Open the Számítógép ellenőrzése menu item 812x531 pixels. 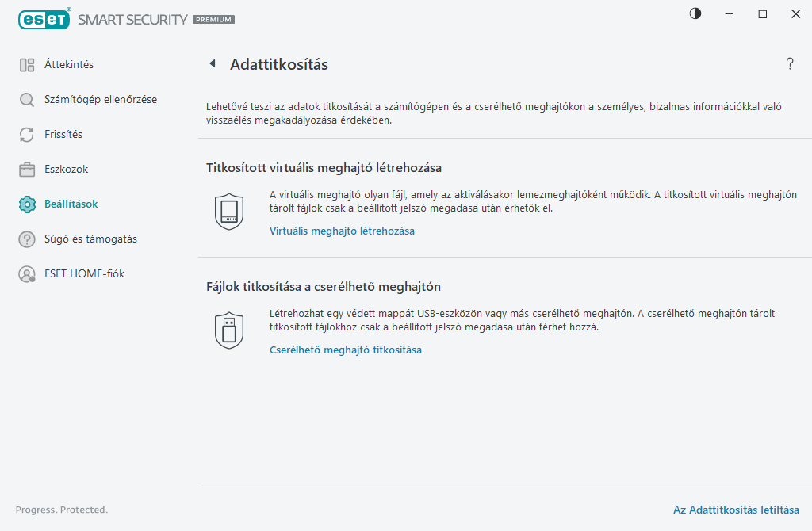click(101, 100)
